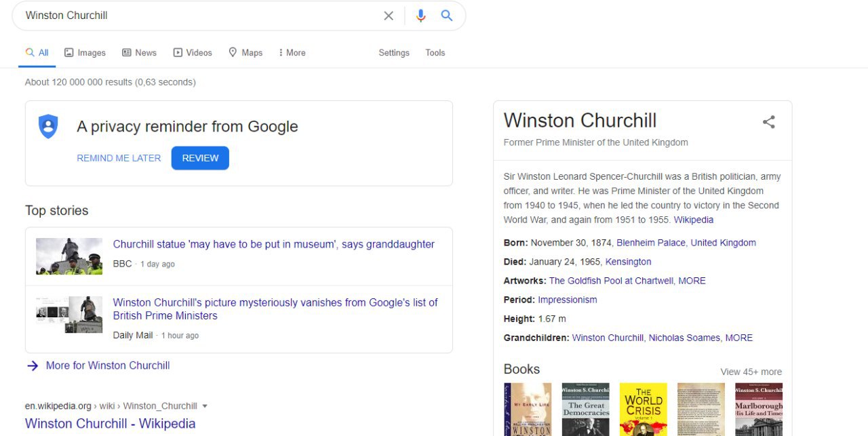Start voice search with the microphone icon
This screenshot has height=436, width=868.
pyautogui.click(x=421, y=16)
